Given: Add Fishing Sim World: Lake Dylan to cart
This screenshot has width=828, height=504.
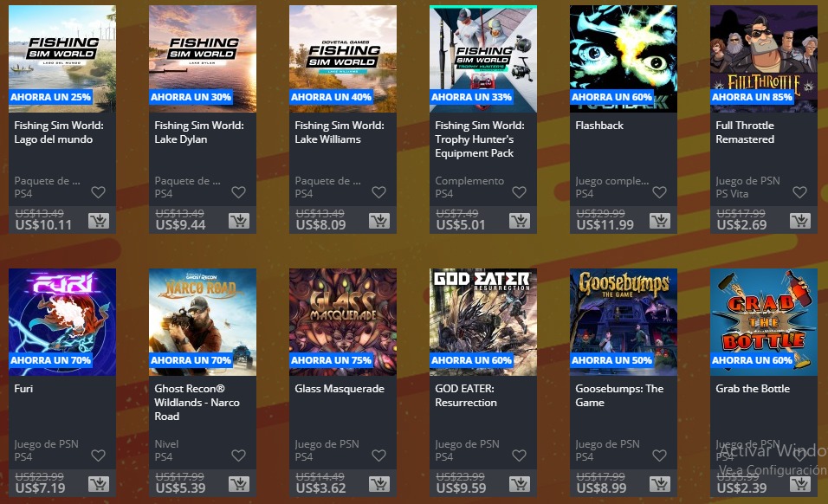Looking at the screenshot, I should [239, 221].
